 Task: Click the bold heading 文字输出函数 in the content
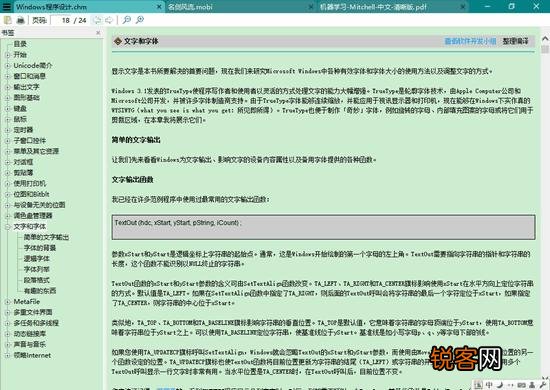tap(133, 180)
